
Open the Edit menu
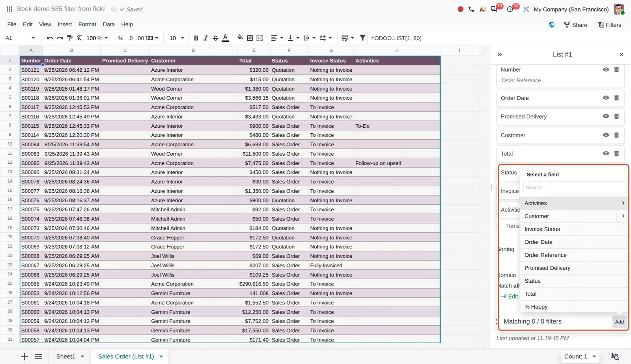(x=28, y=24)
